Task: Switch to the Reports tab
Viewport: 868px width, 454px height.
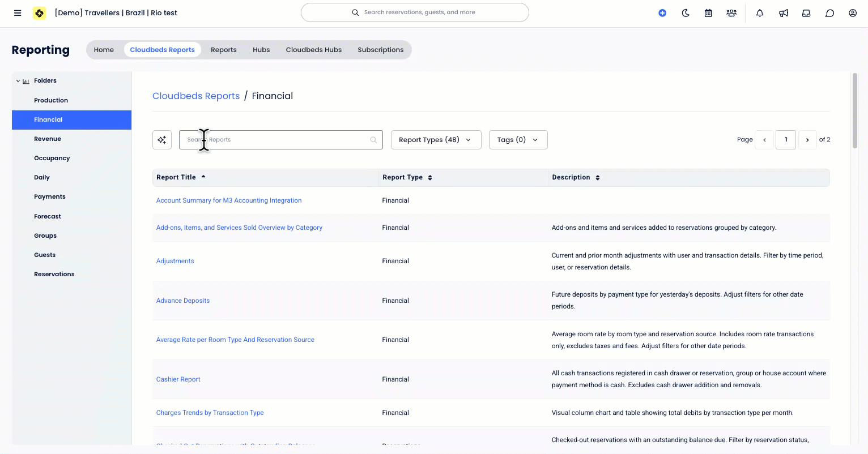Action: click(x=223, y=49)
